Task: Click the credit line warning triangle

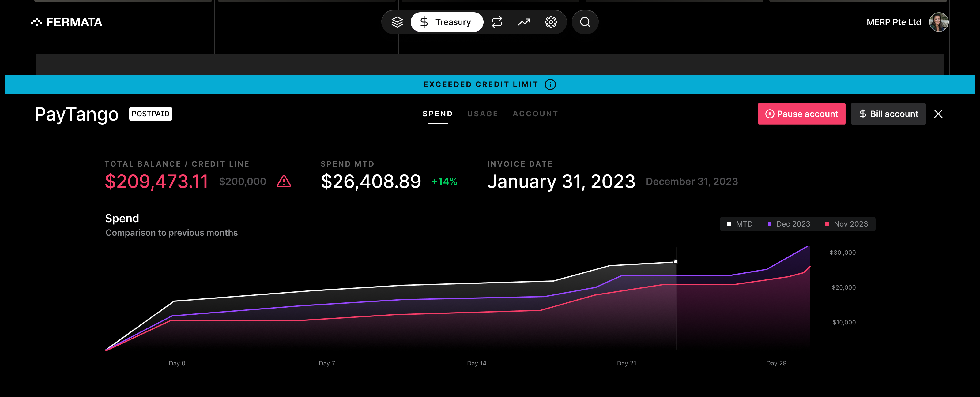Action: [x=284, y=182]
